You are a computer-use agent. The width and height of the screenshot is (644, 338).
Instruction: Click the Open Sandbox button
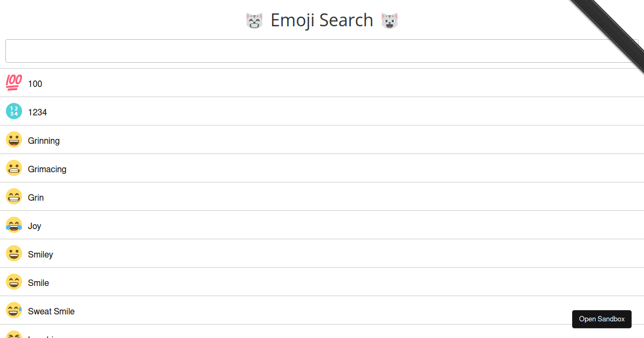tap(602, 319)
